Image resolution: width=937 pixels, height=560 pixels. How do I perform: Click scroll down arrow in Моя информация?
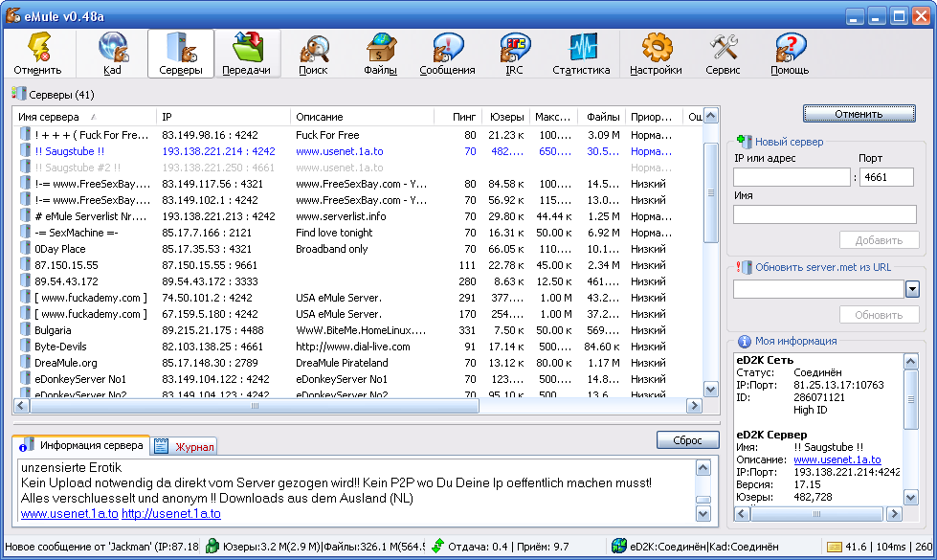[x=911, y=497]
